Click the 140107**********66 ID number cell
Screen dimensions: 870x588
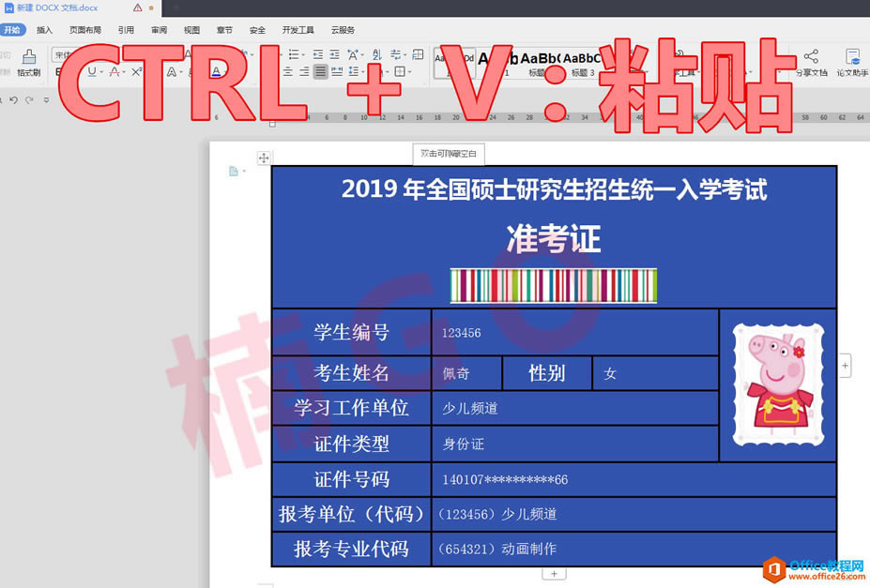pyautogui.click(x=634, y=479)
